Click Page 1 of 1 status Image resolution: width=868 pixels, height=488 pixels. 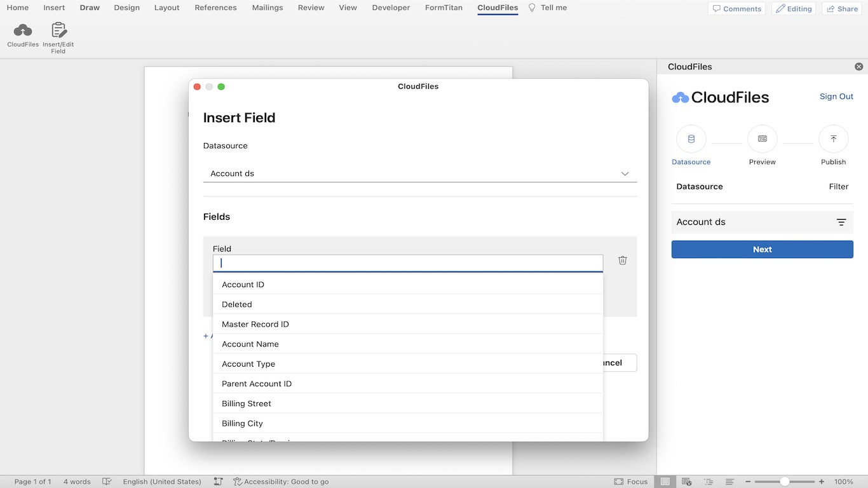point(33,482)
